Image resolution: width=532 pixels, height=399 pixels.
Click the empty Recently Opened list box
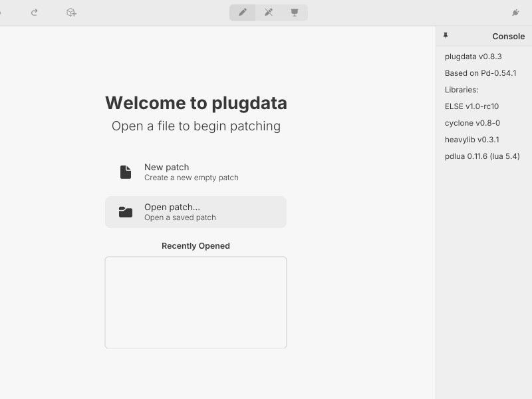click(x=196, y=303)
